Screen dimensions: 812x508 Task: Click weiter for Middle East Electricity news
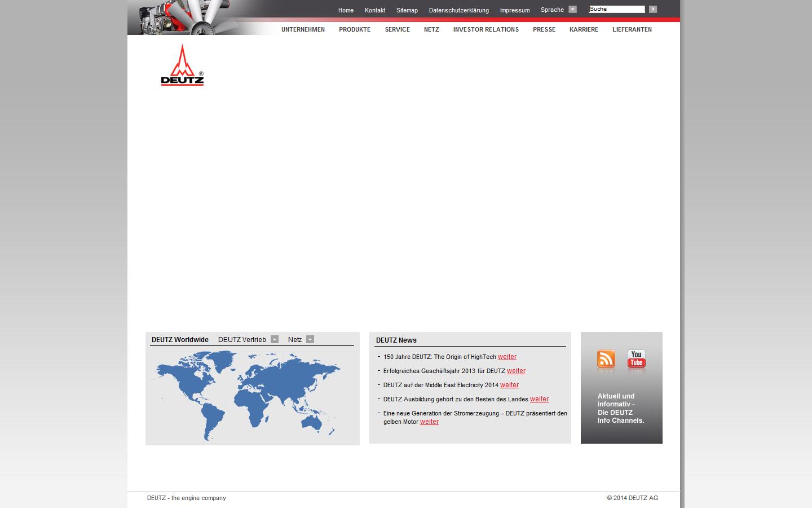509,385
